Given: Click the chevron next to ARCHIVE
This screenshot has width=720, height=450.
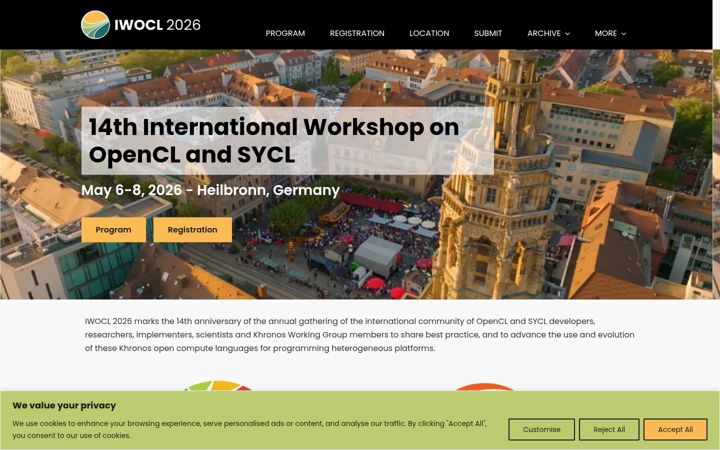Looking at the screenshot, I should point(567,34).
